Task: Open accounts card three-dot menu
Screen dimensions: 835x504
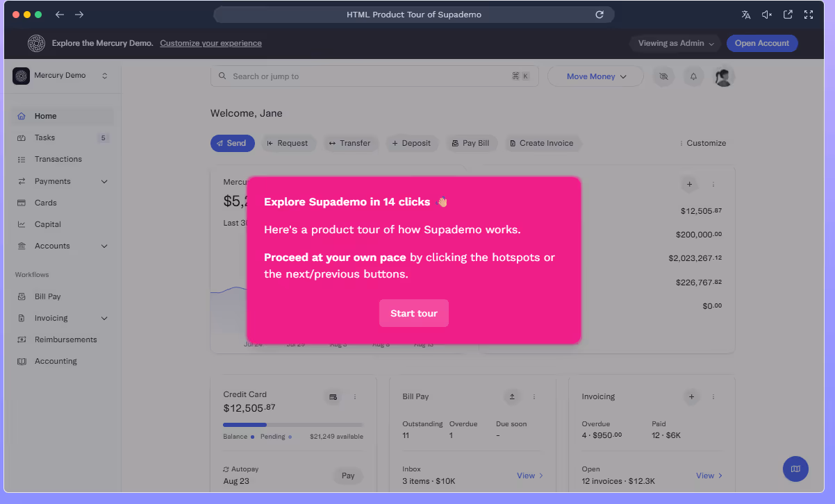Action: click(713, 184)
